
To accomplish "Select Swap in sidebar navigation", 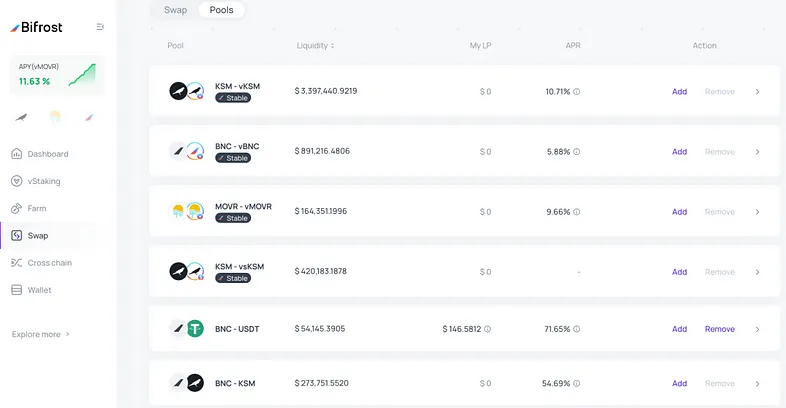I will (38, 236).
